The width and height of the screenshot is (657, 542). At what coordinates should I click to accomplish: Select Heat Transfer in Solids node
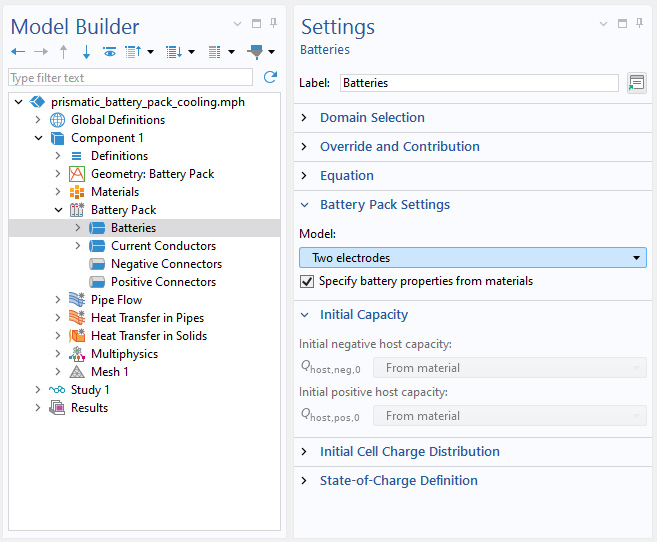tap(149, 336)
